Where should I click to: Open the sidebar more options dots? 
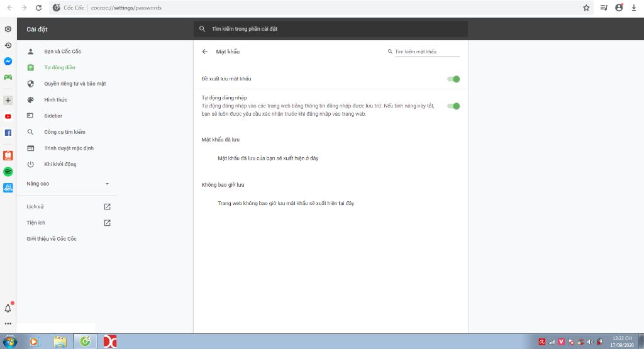pyautogui.click(x=8, y=324)
